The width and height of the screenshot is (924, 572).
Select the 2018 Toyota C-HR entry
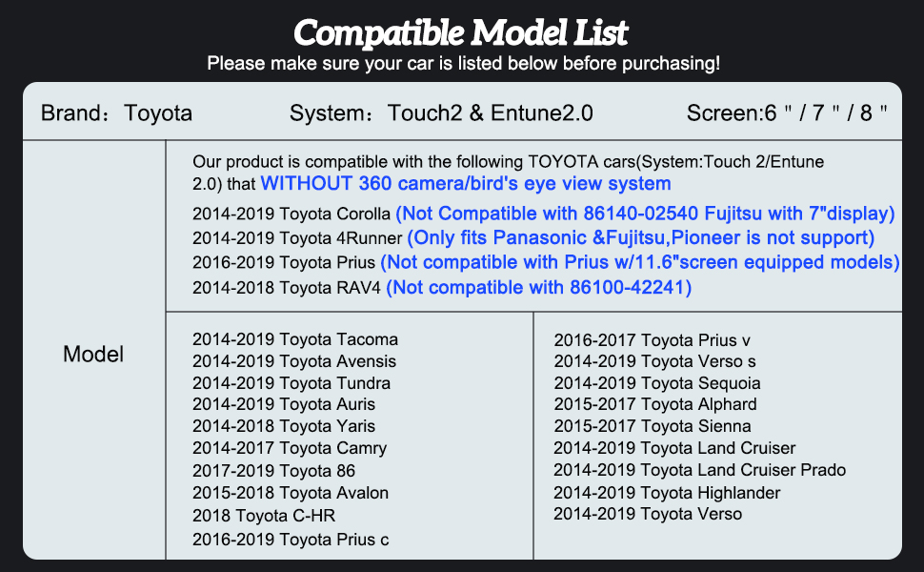click(x=264, y=516)
